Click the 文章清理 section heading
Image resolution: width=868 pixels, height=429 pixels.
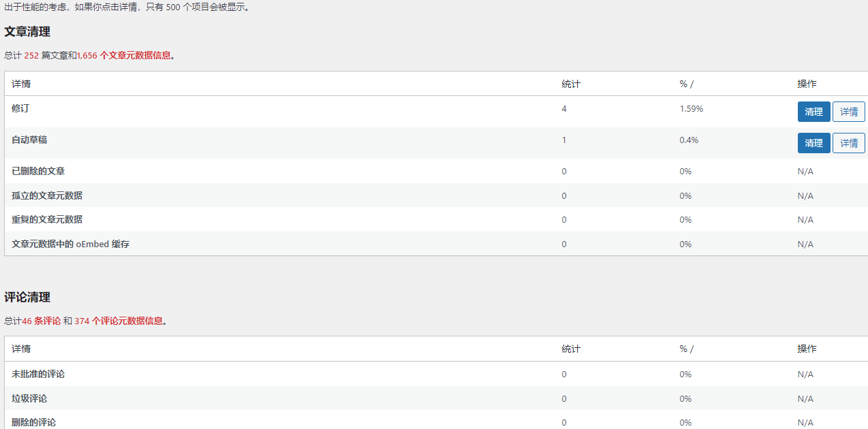pyautogui.click(x=27, y=32)
